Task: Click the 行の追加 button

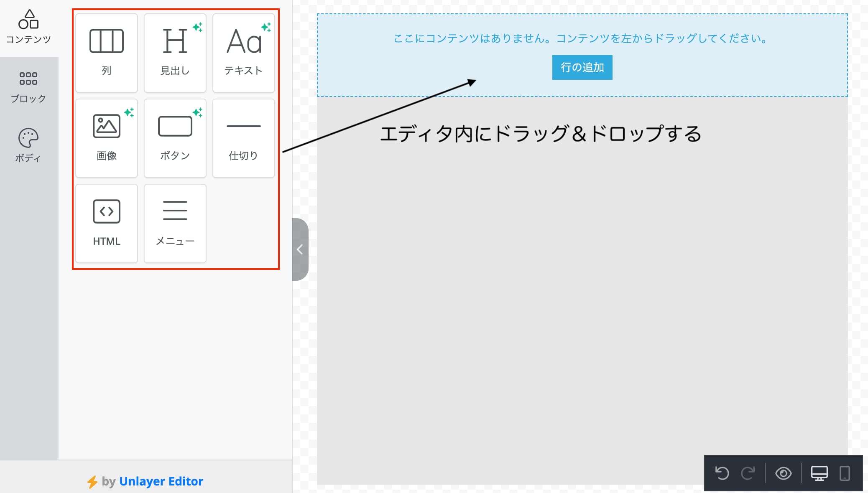Action: click(582, 67)
